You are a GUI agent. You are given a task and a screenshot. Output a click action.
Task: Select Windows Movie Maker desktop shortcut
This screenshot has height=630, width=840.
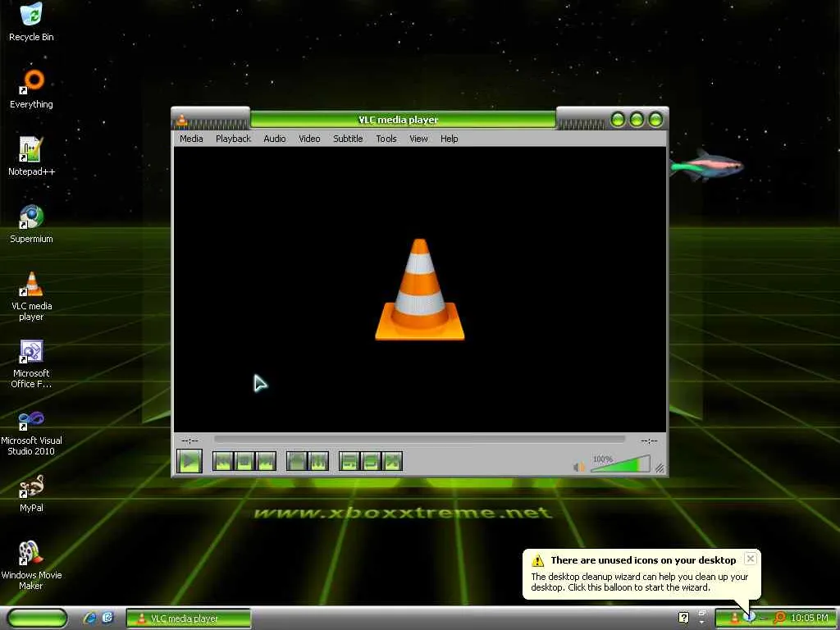pyautogui.click(x=31, y=566)
